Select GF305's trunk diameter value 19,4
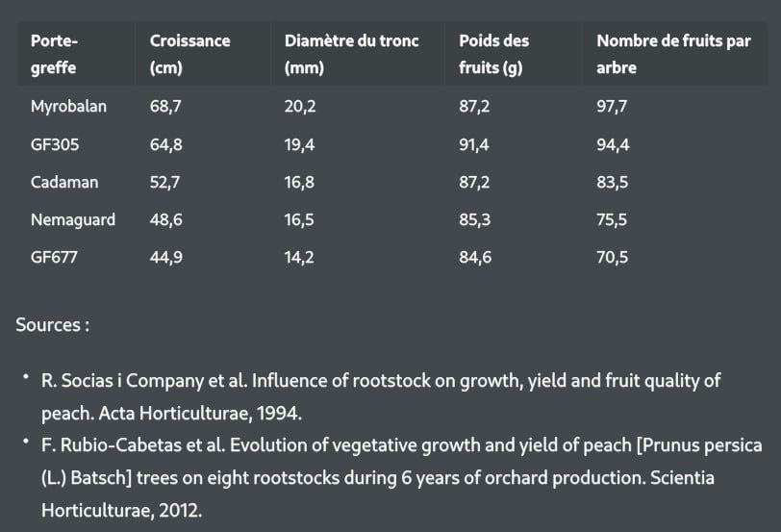Image resolution: width=781 pixels, height=532 pixels. pos(299,144)
